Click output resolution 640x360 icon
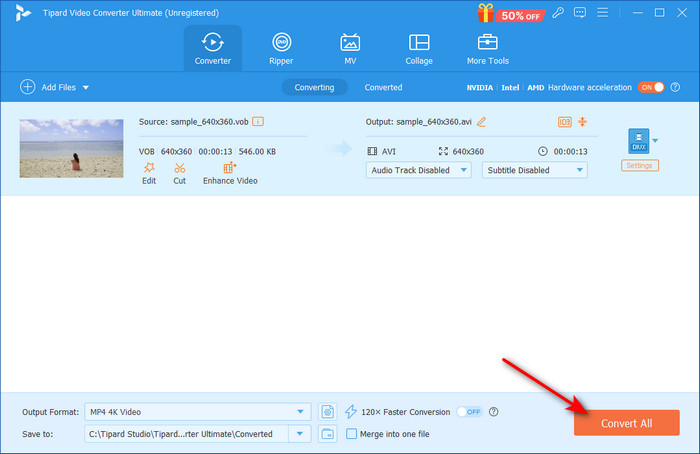Viewport: 700px width, 454px height. [443, 151]
